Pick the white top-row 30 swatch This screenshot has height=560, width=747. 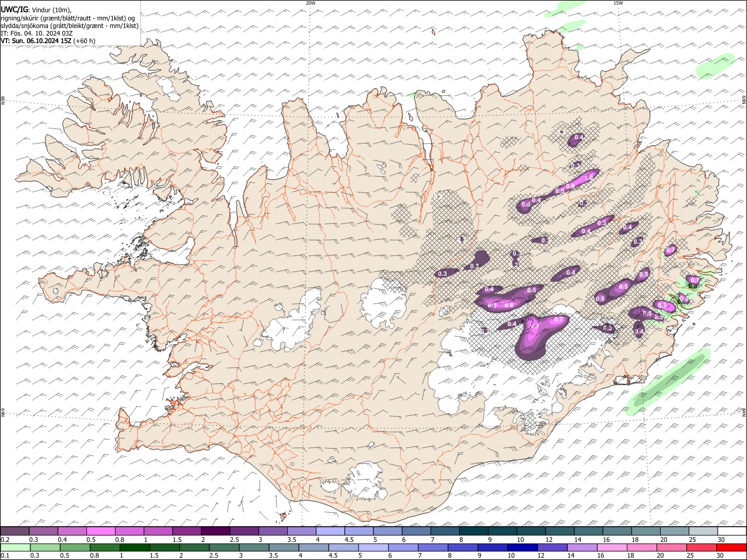731,531
